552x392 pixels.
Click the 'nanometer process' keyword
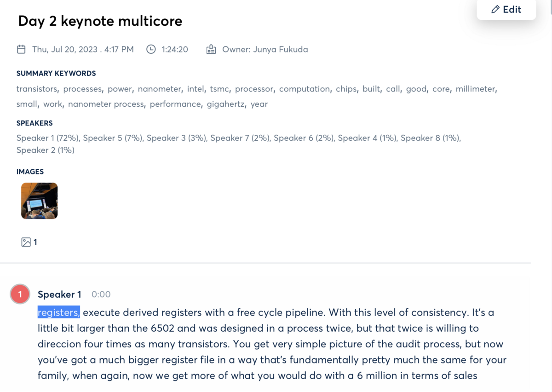[107, 104]
